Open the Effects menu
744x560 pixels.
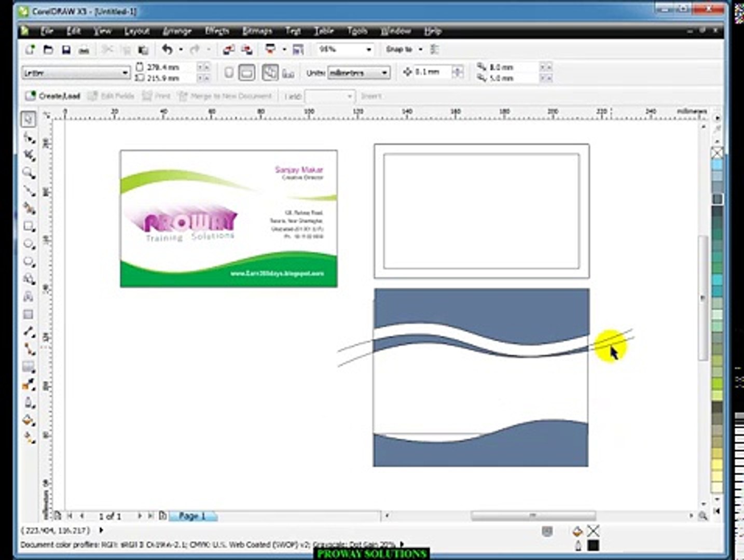point(216,31)
